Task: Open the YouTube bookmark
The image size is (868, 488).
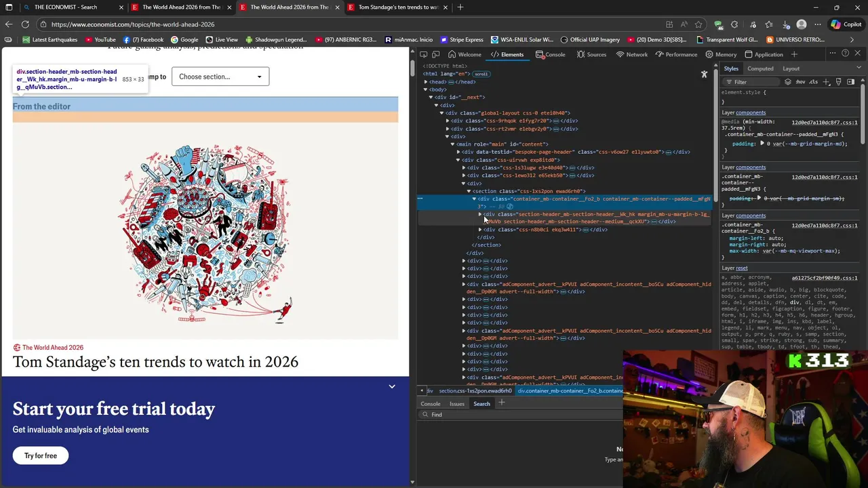Action: (x=100, y=39)
